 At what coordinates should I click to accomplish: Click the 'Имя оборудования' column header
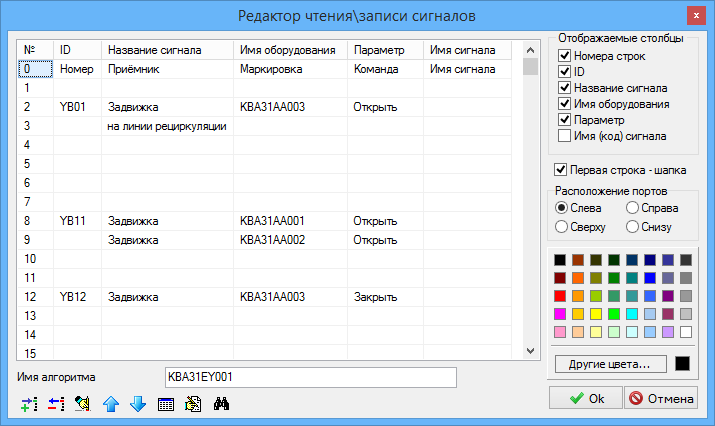point(276,50)
